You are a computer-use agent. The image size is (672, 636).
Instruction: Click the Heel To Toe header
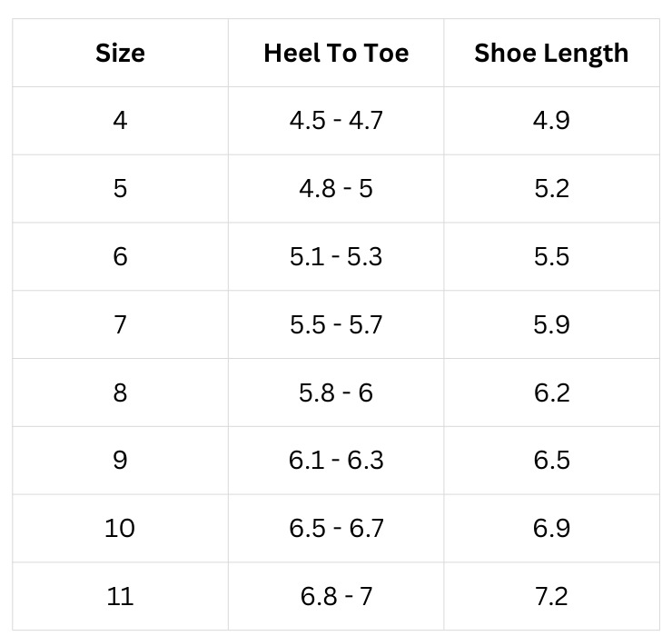coord(336,54)
